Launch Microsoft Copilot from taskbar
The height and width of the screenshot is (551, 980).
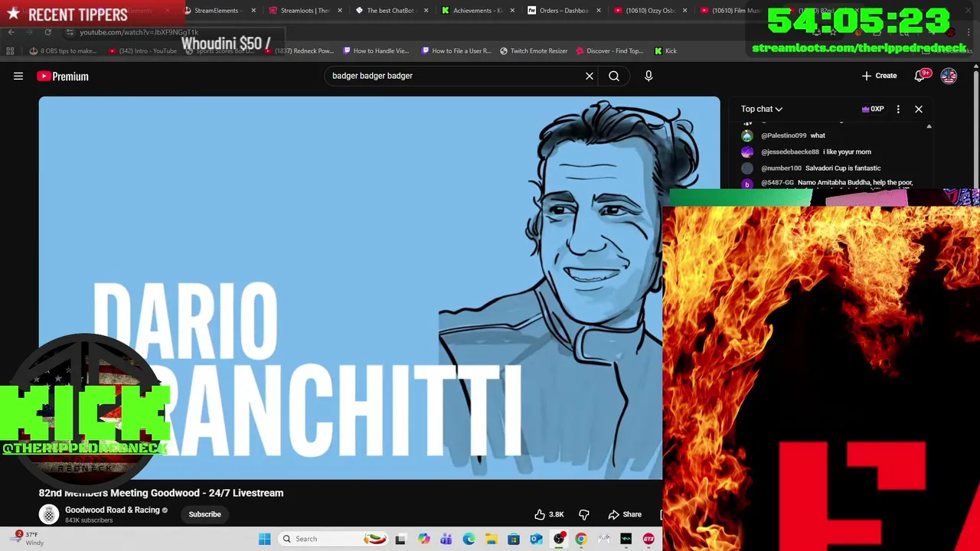click(x=423, y=539)
